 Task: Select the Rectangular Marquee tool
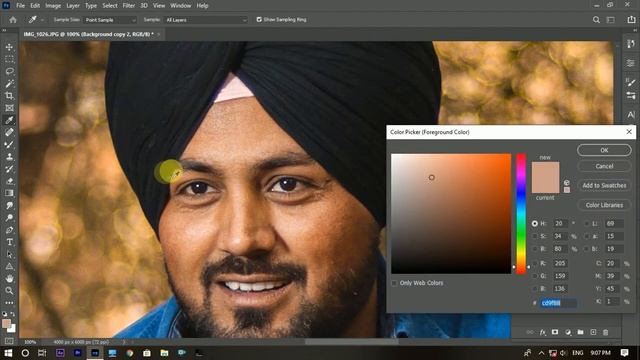[9, 59]
